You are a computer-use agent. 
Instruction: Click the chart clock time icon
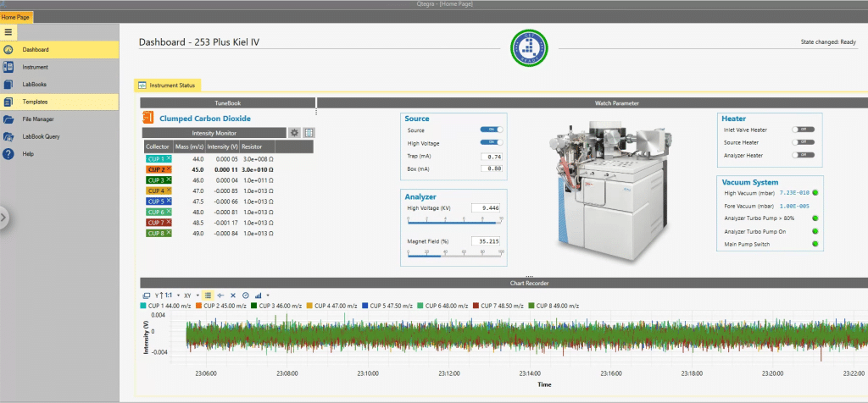pos(245,295)
